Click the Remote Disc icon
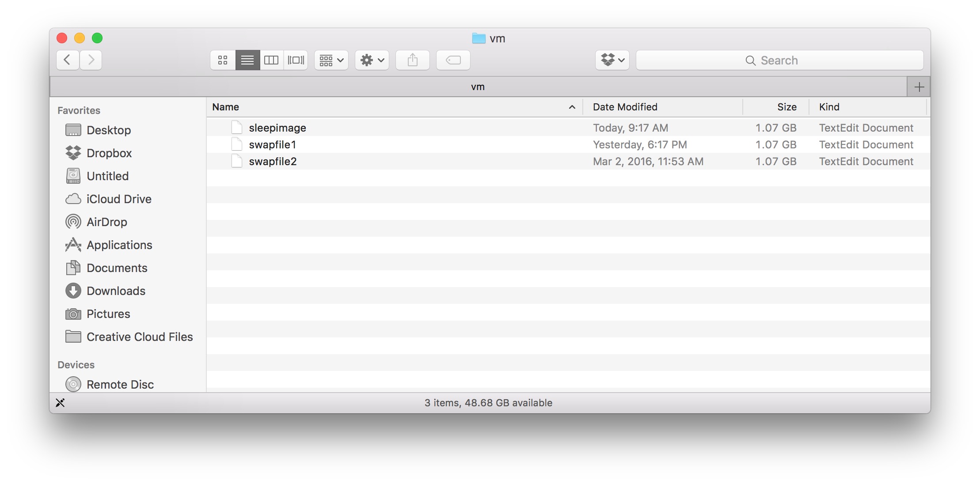The height and width of the screenshot is (484, 980). tap(73, 384)
